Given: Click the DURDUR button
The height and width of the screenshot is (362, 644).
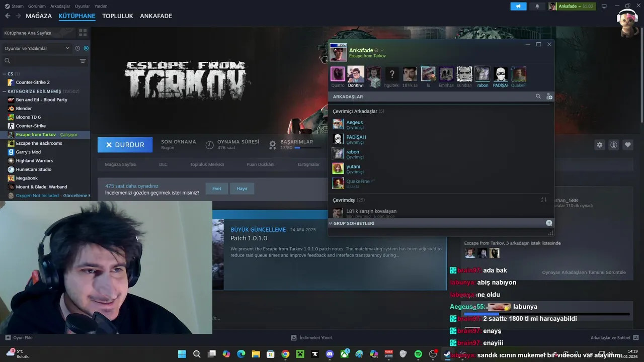Looking at the screenshot, I should click(125, 145).
